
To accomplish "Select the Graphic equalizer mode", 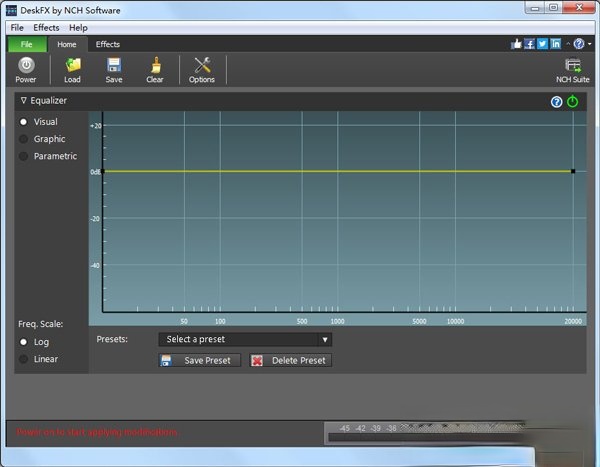I will [x=23, y=139].
